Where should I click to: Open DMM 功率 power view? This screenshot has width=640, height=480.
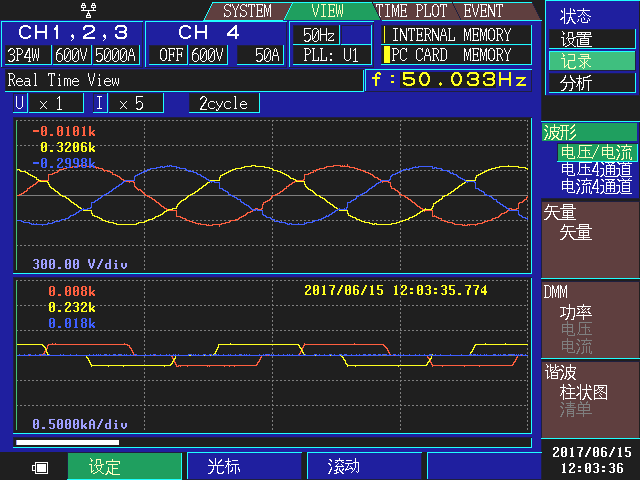576,312
